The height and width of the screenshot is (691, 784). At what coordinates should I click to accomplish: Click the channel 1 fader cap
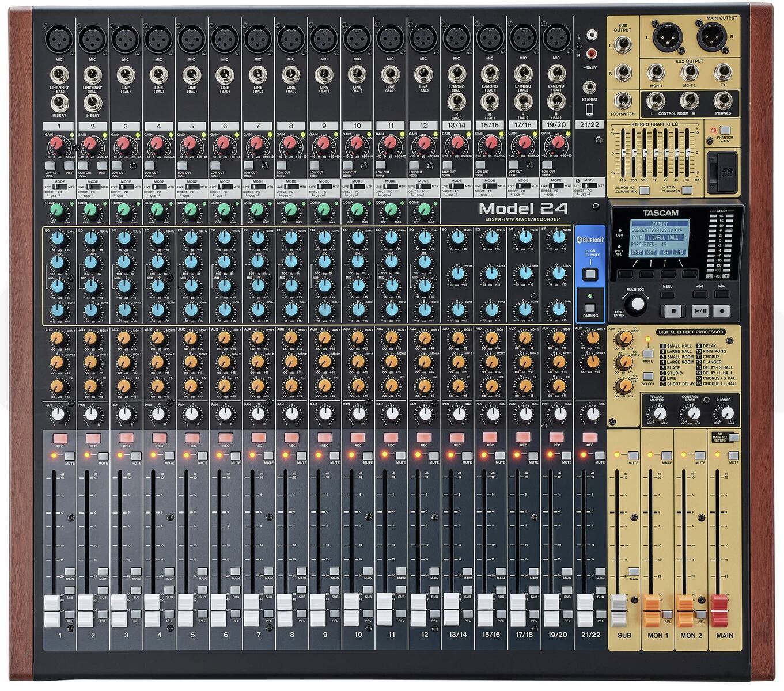click(x=52, y=612)
